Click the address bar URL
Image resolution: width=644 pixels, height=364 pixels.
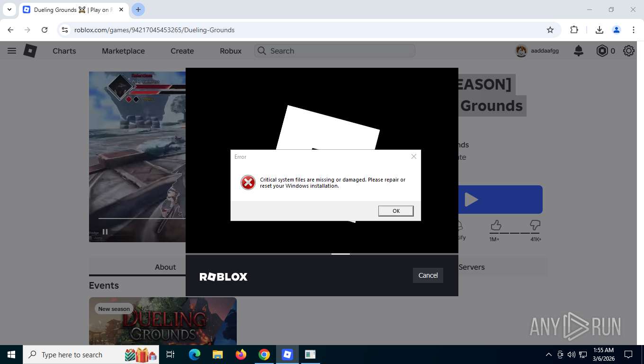[154, 30]
